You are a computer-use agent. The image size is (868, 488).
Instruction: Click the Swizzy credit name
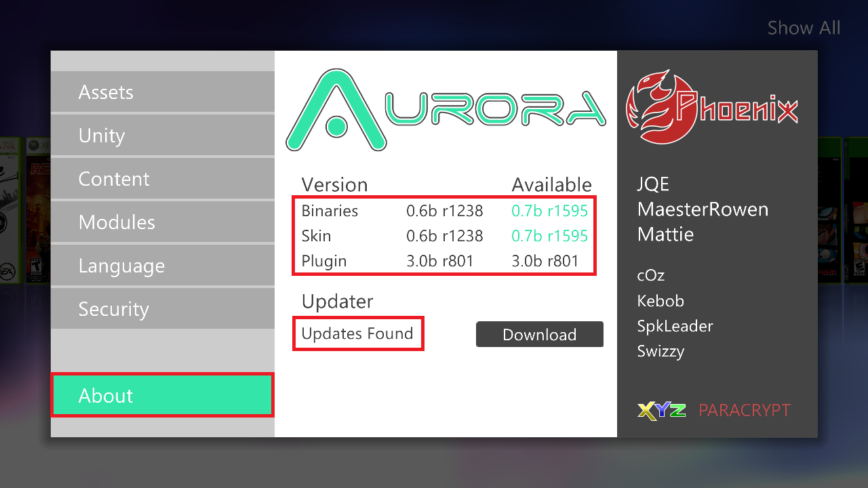[661, 352]
